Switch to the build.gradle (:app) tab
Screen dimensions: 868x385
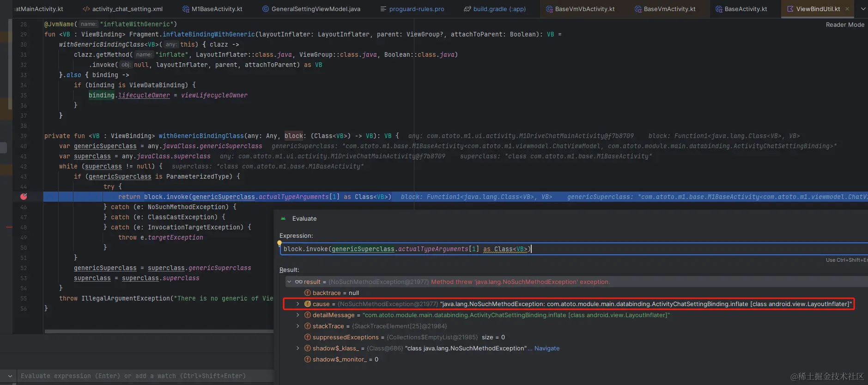[x=495, y=9]
